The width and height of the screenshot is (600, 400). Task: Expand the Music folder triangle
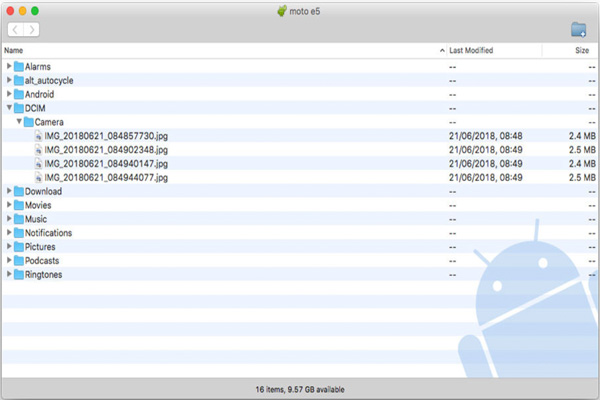(x=9, y=218)
